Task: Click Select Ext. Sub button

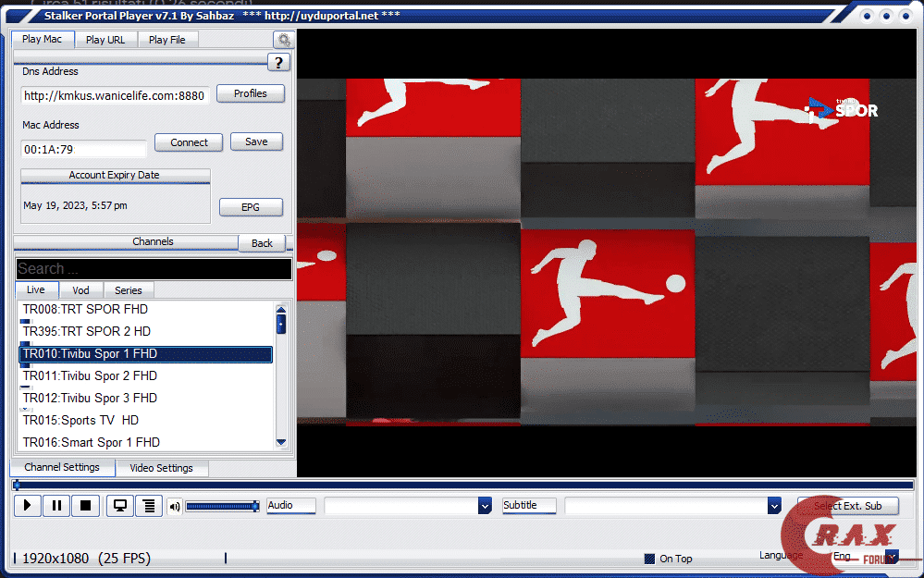Action: point(848,506)
